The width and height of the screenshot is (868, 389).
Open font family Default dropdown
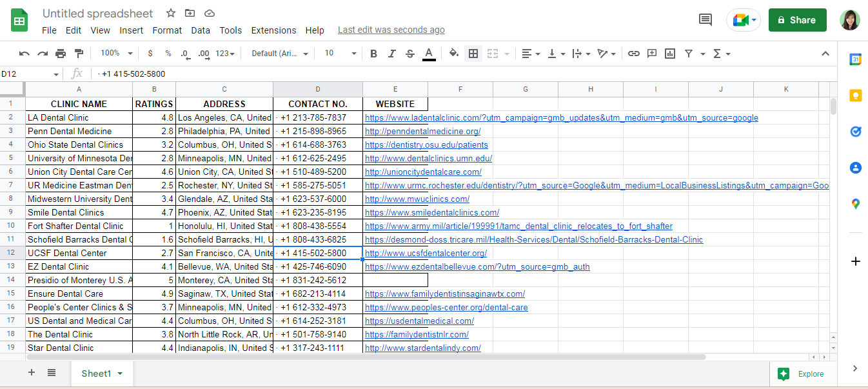coord(280,54)
